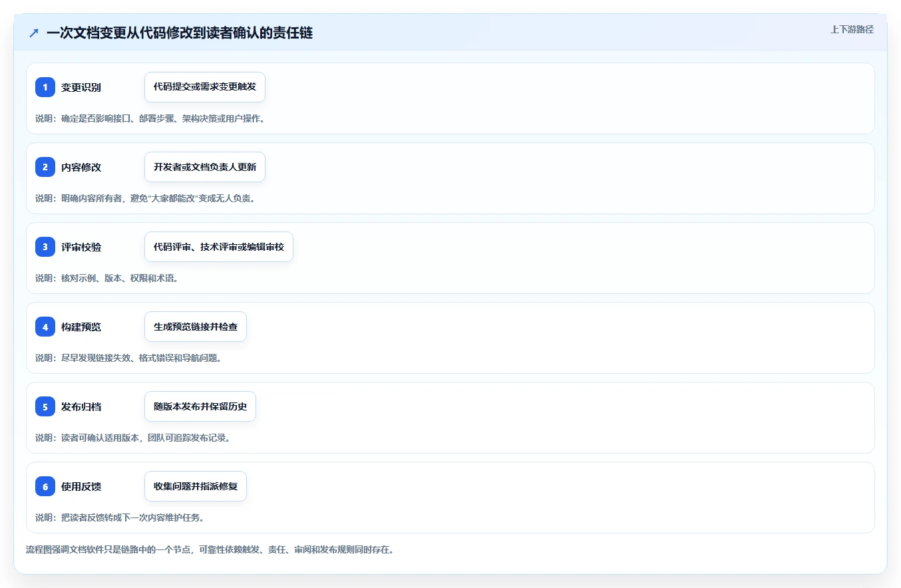Click the note 确定是否影响接口、部署步骤
This screenshot has width=901, height=588.
(150, 118)
